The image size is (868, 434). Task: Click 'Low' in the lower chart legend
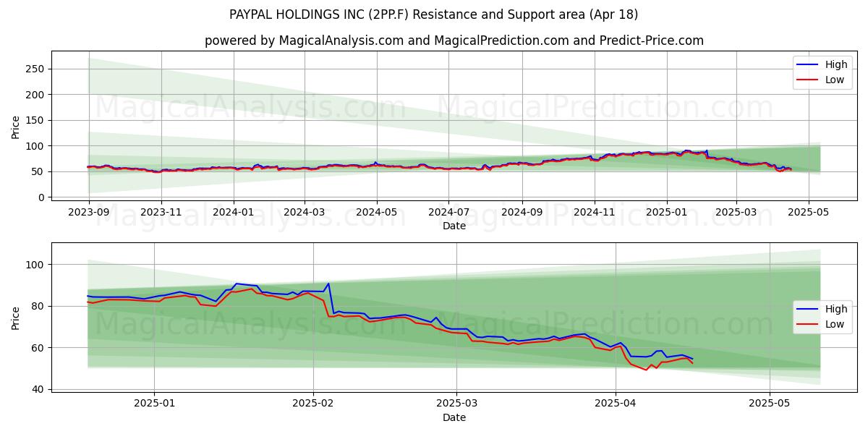click(x=835, y=324)
